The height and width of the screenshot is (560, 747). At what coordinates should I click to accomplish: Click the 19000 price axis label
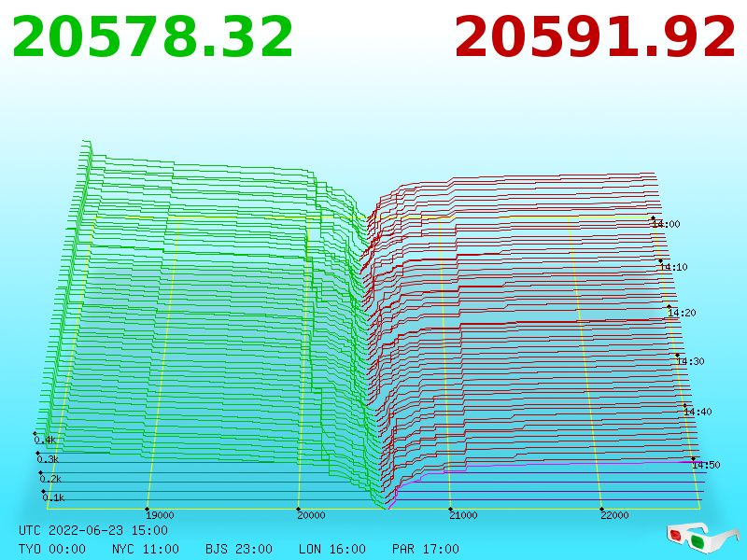pyautogui.click(x=160, y=515)
